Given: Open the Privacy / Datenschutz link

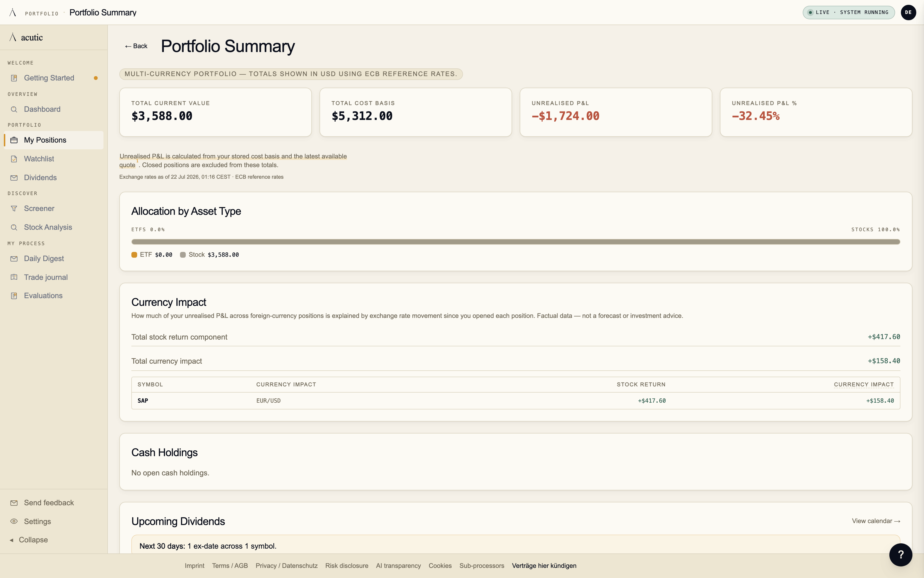Looking at the screenshot, I should [x=286, y=566].
